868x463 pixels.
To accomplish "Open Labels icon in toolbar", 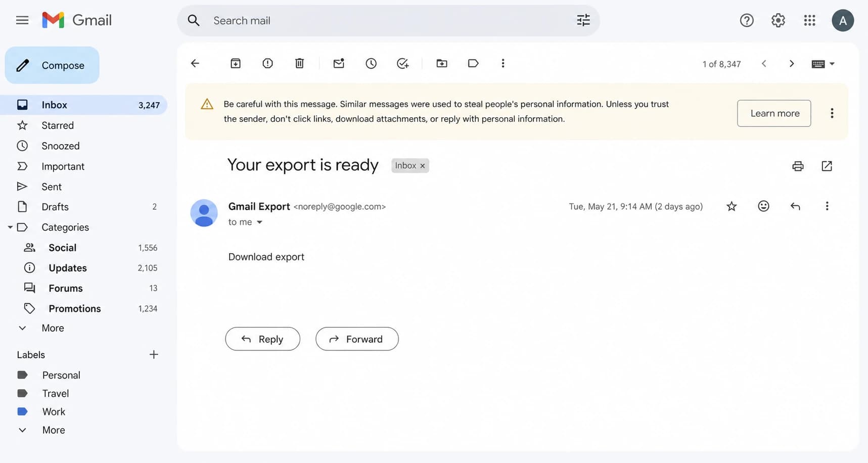I will (x=473, y=63).
